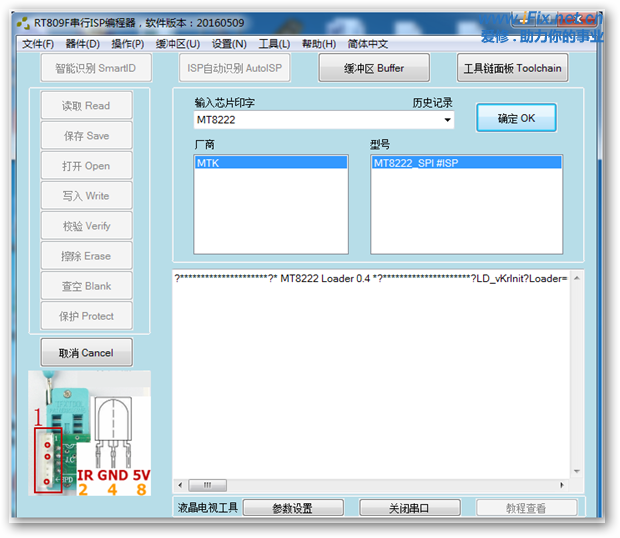620x538 pixels.
Task: Click the horizontal scrollbar right arrow
Action: coord(561,485)
